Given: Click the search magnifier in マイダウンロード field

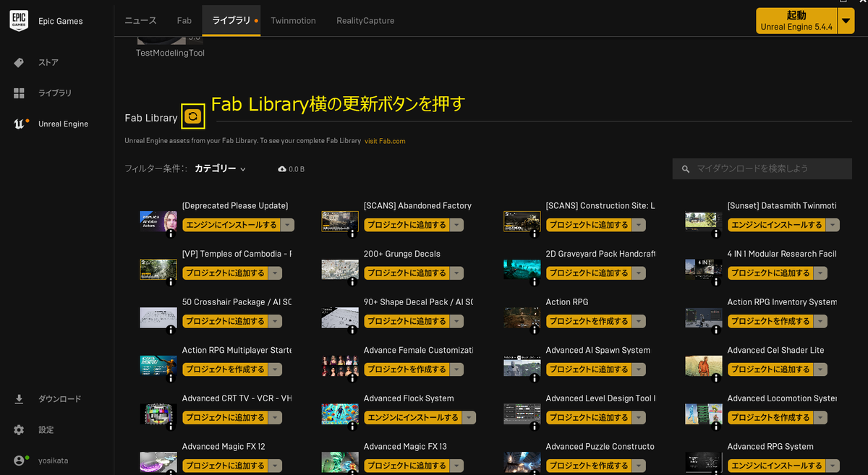Looking at the screenshot, I should tap(685, 168).
